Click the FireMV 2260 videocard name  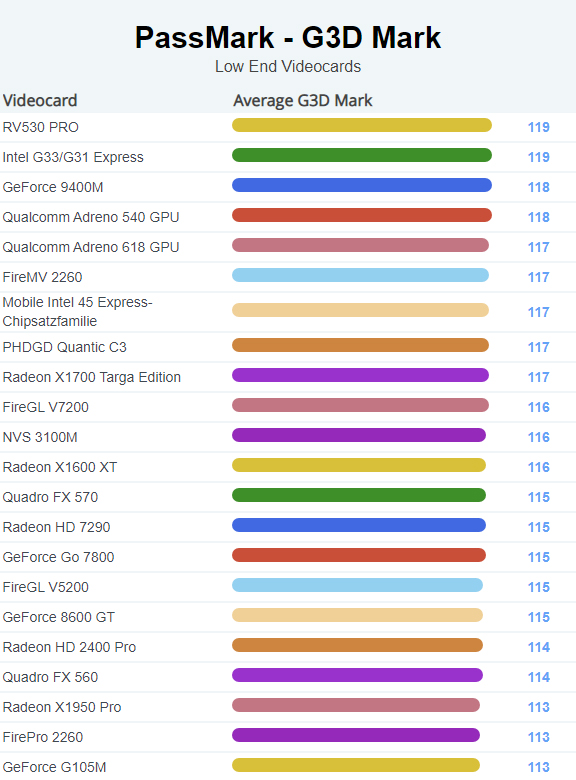click(x=42, y=277)
